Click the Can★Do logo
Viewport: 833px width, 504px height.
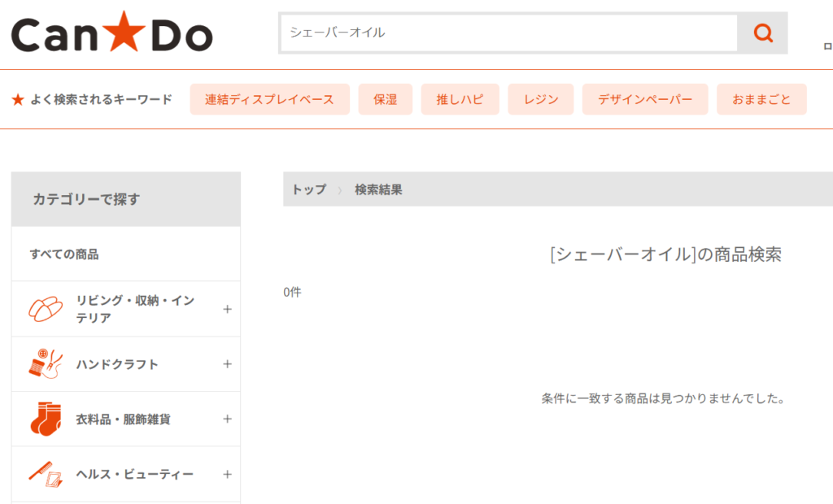(111, 34)
